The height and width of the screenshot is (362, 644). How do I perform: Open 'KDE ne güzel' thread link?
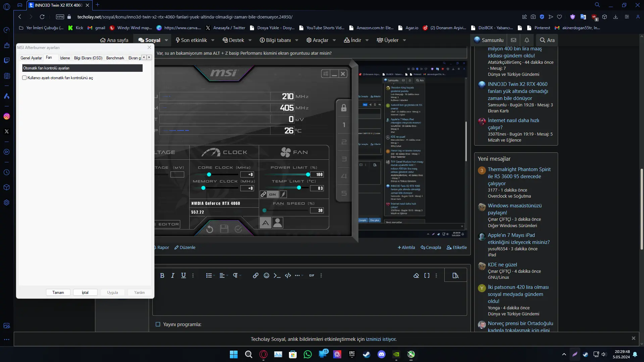(x=502, y=265)
